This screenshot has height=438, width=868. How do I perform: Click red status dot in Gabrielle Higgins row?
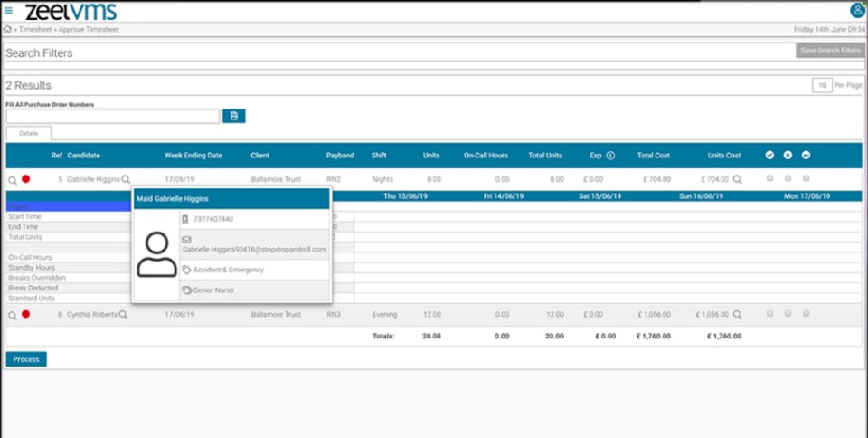(x=25, y=179)
